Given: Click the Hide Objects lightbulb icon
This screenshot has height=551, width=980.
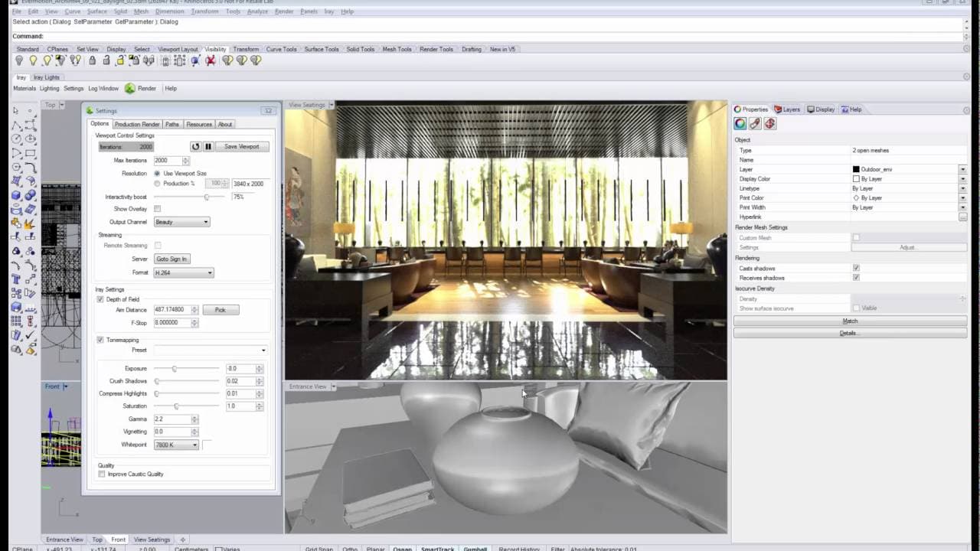Looking at the screenshot, I should [x=19, y=60].
